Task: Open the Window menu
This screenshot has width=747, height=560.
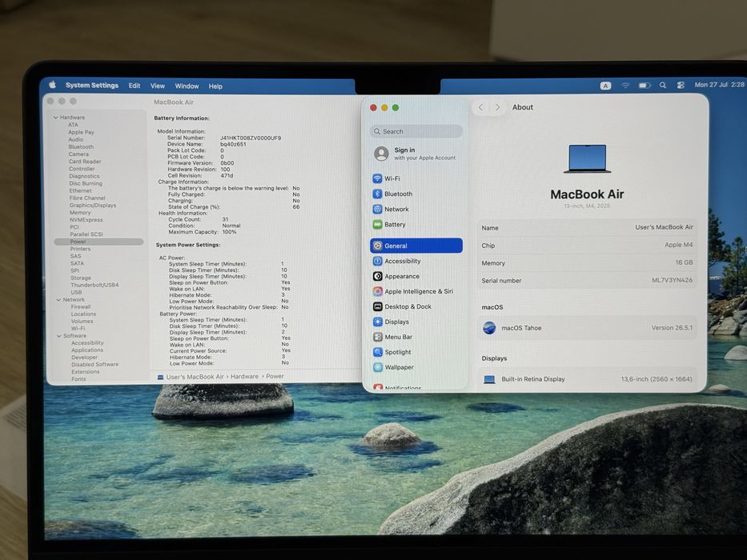Action: (x=187, y=86)
